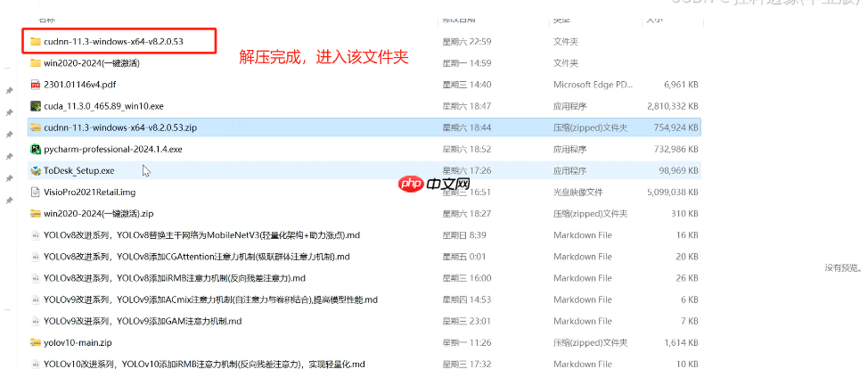Click the markdown icon of the YOLOv9 ACmix file
The width and height of the screenshot is (868, 369).
point(36,299)
